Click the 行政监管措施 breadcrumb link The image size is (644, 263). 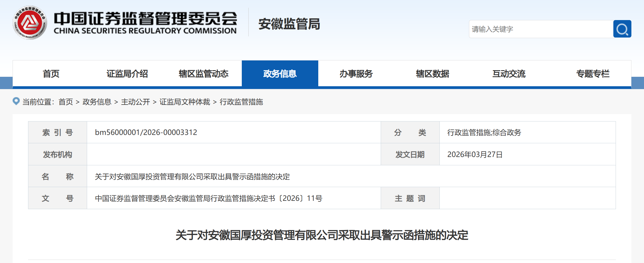[241, 102]
